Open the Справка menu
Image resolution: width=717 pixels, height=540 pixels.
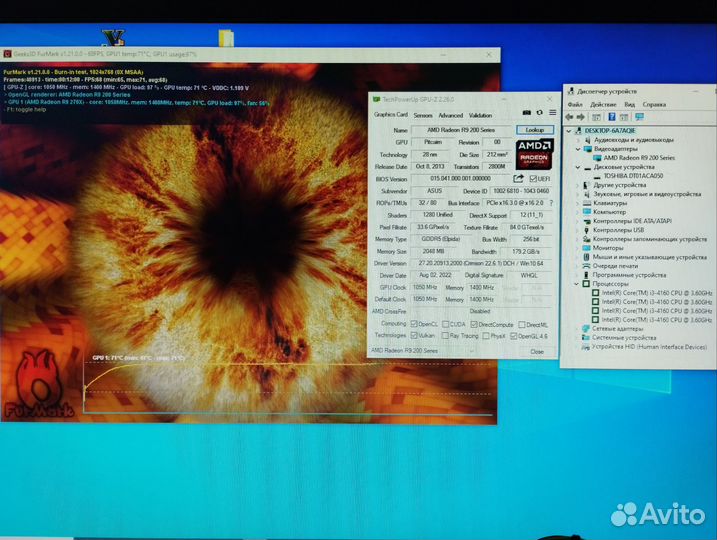(654, 105)
